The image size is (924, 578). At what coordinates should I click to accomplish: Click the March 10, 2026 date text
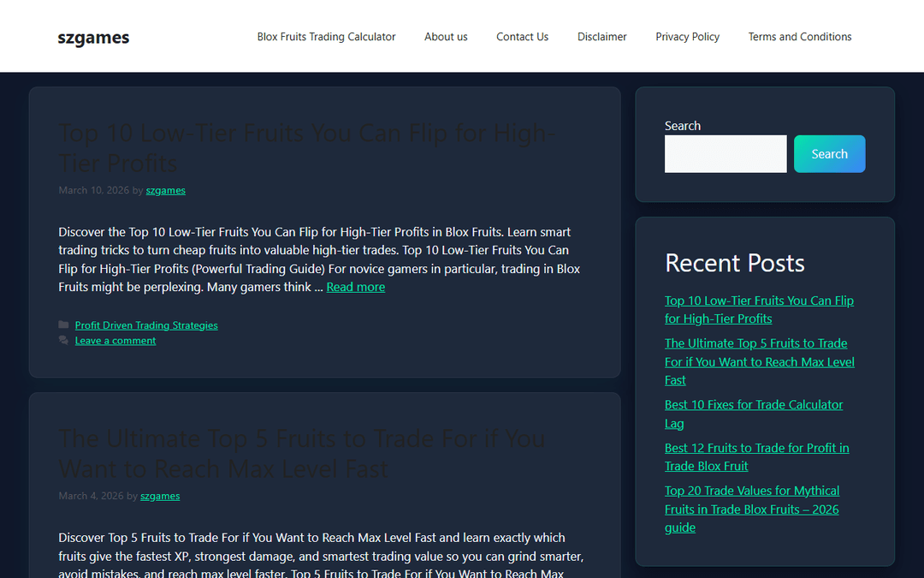tap(94, 190)
